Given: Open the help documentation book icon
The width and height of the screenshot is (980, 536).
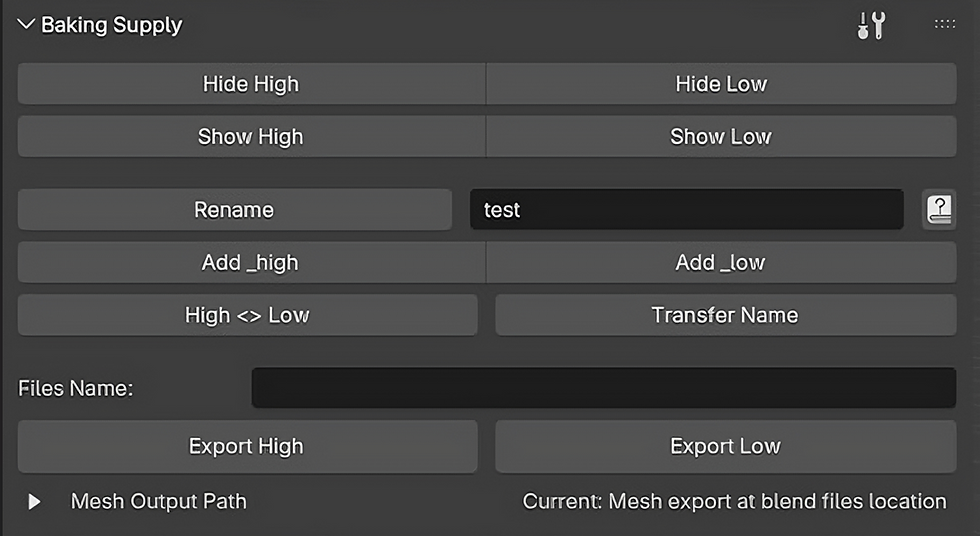Looking at the screenshot, I should click(x=939, y=210).
